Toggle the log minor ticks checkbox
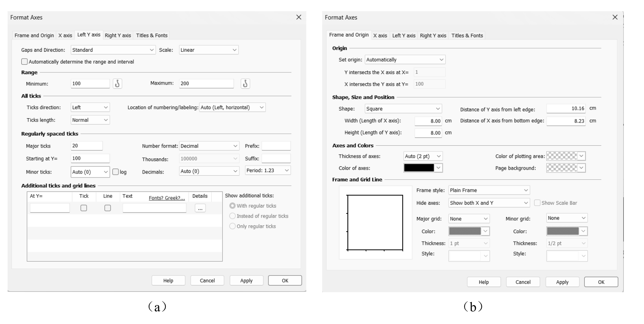Image resolution: width=644 pixels, height=324 pixels. coord(116,172)
